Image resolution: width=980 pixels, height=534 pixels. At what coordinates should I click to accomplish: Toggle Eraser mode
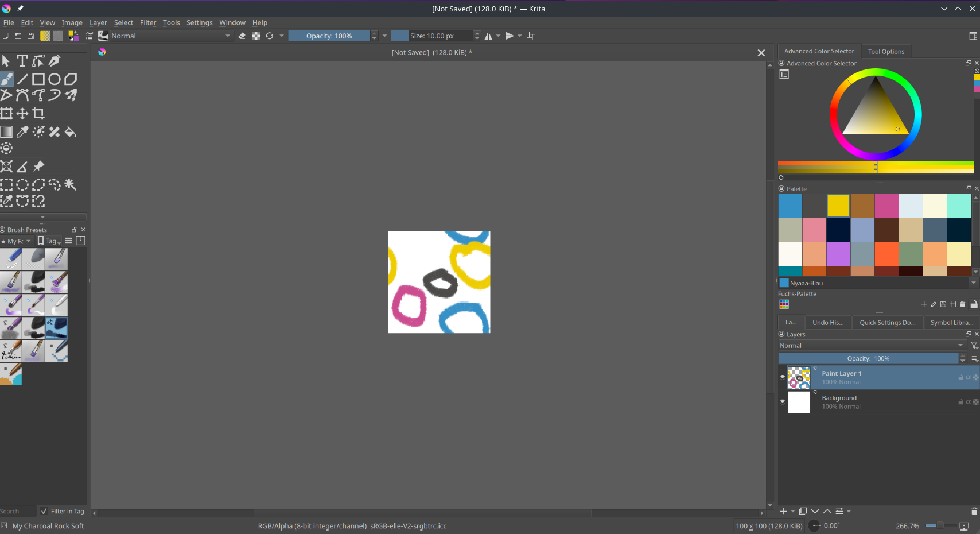click(242, 36)
